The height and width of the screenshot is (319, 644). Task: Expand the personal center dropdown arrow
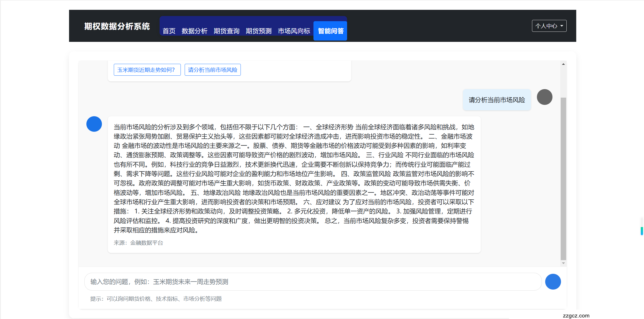[562, 26]
